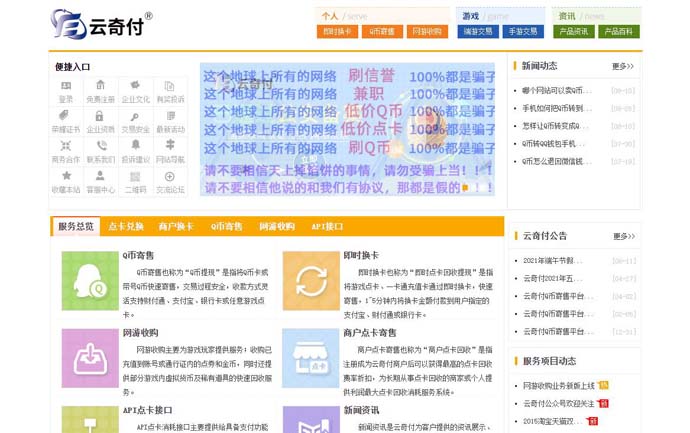Select the API接口 tab
Viewport: 690px width, 433px height.
pos(327,227)
